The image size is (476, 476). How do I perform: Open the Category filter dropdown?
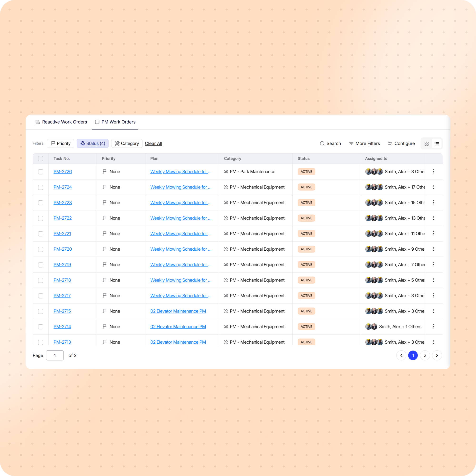coord(127,143)
